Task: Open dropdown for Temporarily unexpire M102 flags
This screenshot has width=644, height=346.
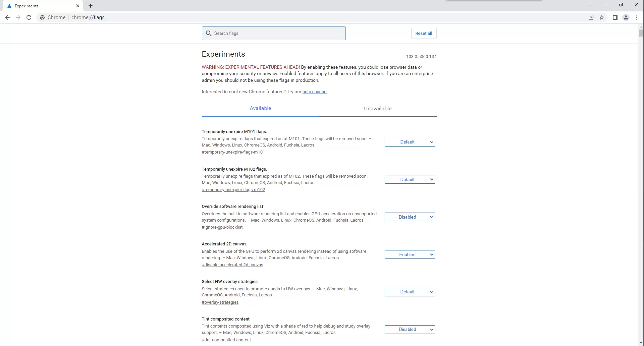Action: coord(410,180)
